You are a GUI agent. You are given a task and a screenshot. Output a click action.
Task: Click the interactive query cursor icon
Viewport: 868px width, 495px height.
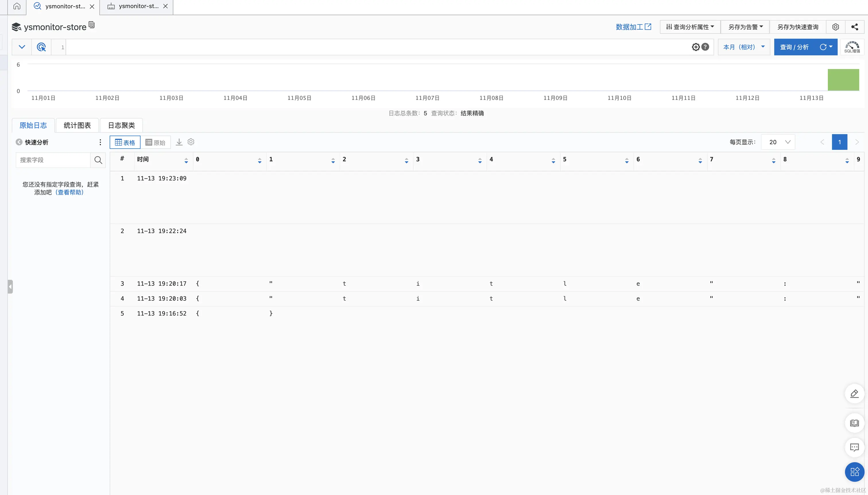41,47
